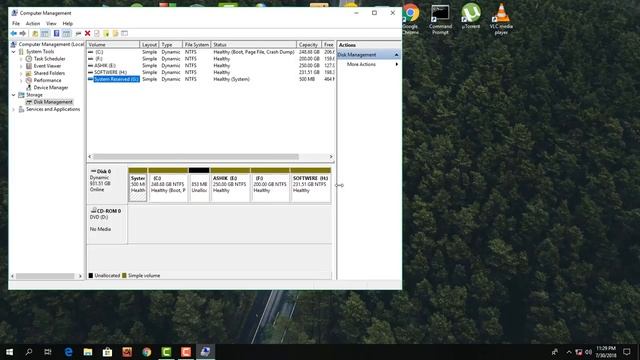The image size is (640, 360).
Task: Open the Help menu
Action: point(68,24)
